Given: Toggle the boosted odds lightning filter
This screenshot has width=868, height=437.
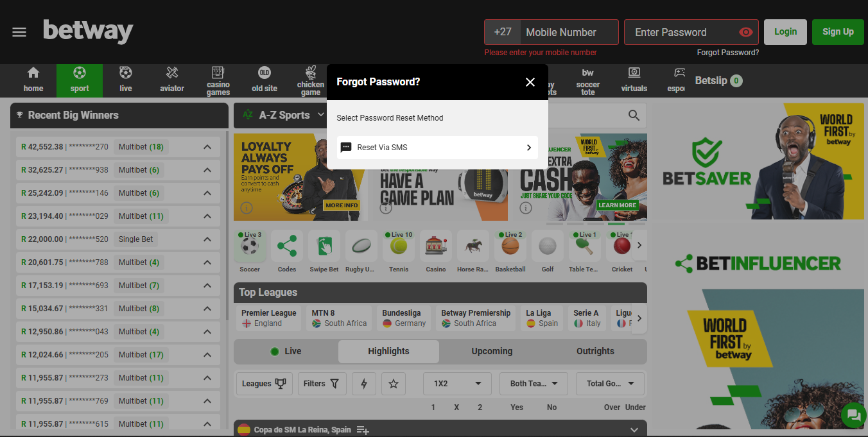Looking at the screenshot, I should 363,383.
